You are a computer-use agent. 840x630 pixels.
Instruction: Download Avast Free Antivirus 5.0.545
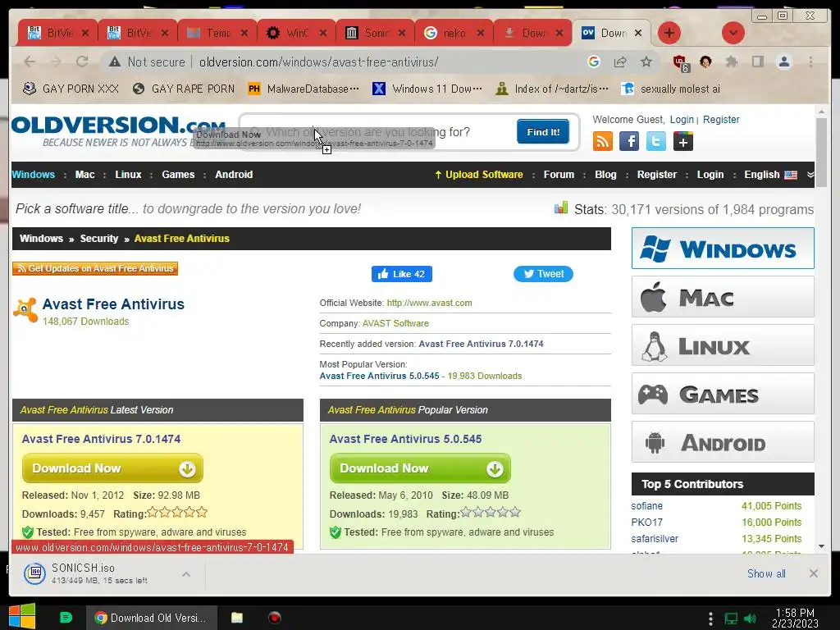420,468
